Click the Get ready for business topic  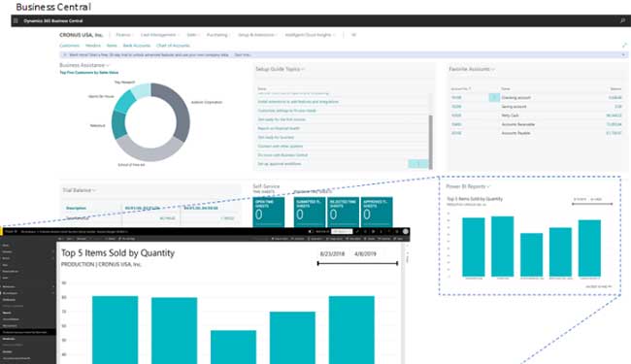[x=276, y=137]
